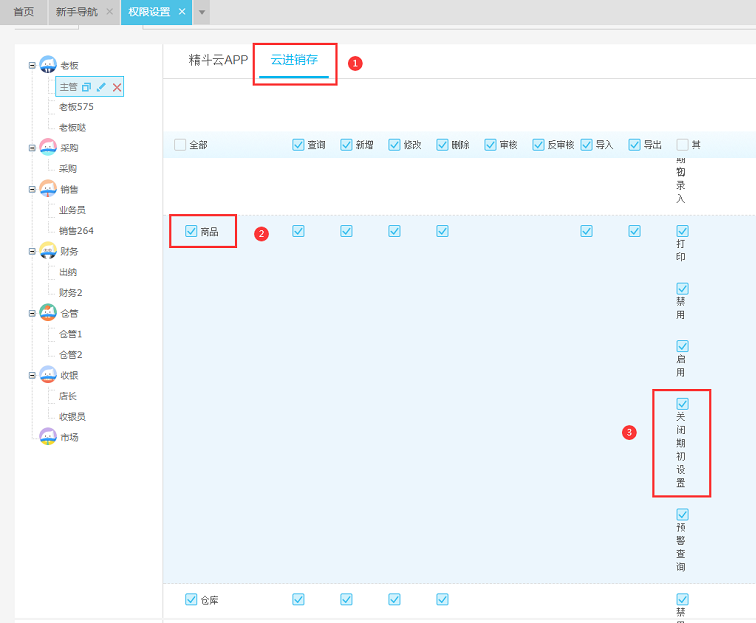Close the 新手导航 tab
Image resolution: width=756 pixels, height=623 pixels.
pyautogui.click(x=109, y=12)
